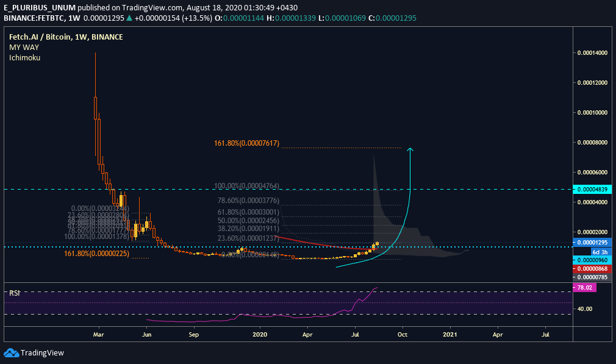Click the 0.00010000 price axis label
The width and height of the screenshot is (616, 364).
click(x=592, y=113)
